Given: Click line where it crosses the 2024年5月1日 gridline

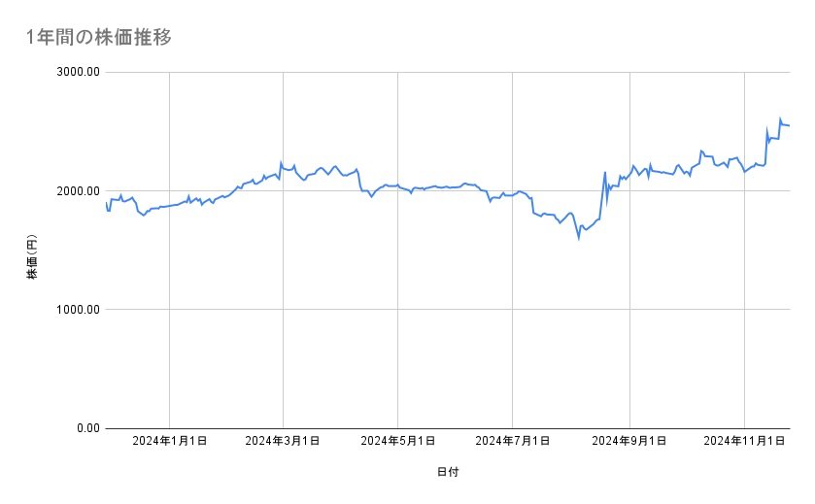Looking at the screenshot, I should pos(398,185).
